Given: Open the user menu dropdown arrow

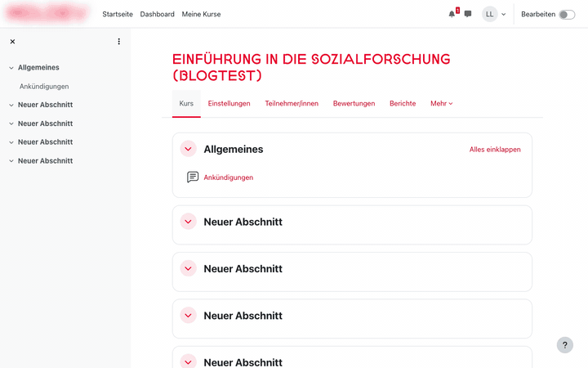Looking at the screenshot, I should pyautogui.click(x=504, y=14).
